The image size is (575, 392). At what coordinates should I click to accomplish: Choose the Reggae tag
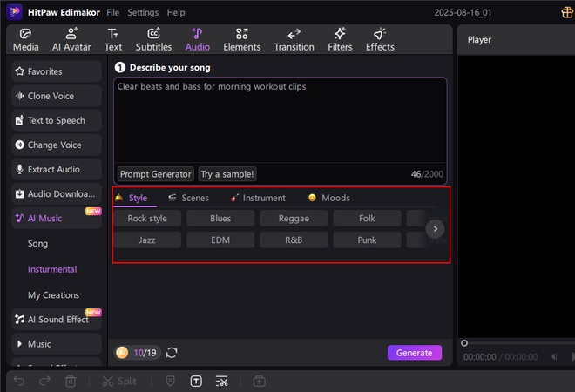294,219
